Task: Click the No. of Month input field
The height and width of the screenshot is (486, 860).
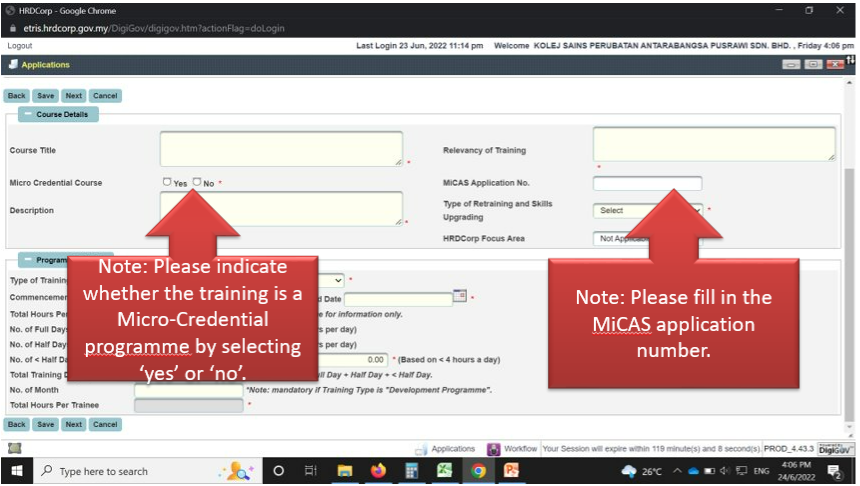Action: [x=189, y=390]
